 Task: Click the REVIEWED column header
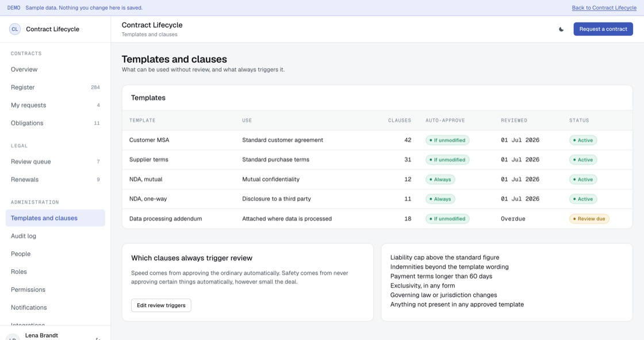514,120
